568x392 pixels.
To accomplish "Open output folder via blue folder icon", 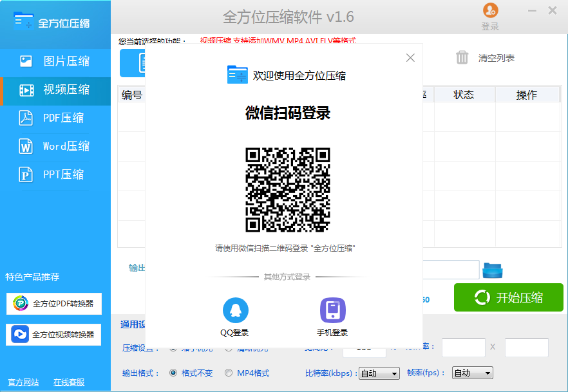I will point(493,270).
